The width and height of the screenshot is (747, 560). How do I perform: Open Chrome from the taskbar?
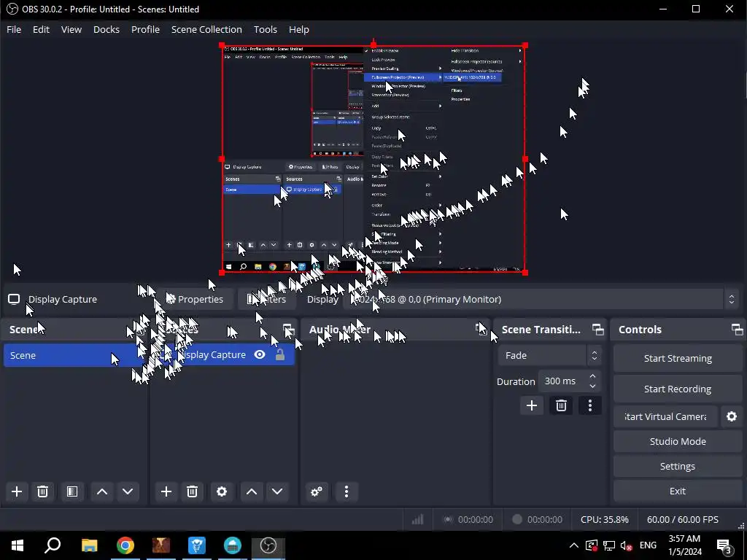125,545
